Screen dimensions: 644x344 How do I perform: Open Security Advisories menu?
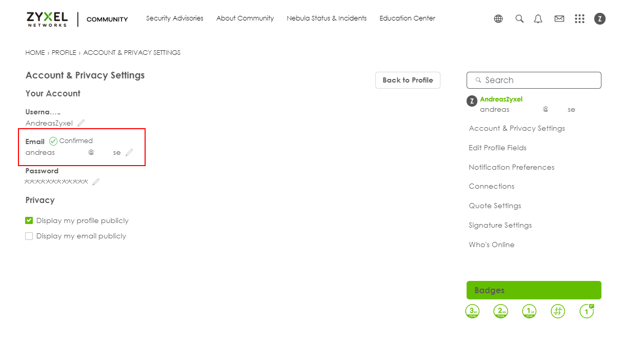coord(174,18)
